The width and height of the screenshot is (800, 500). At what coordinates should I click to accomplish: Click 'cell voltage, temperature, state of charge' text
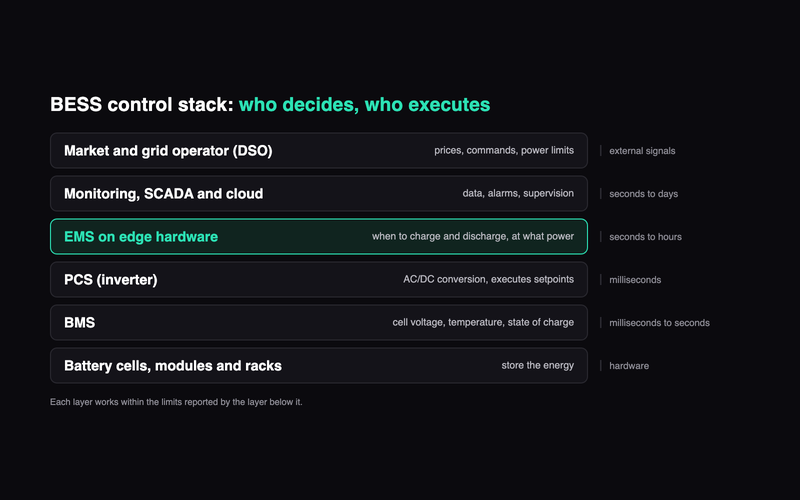point(483,322)
